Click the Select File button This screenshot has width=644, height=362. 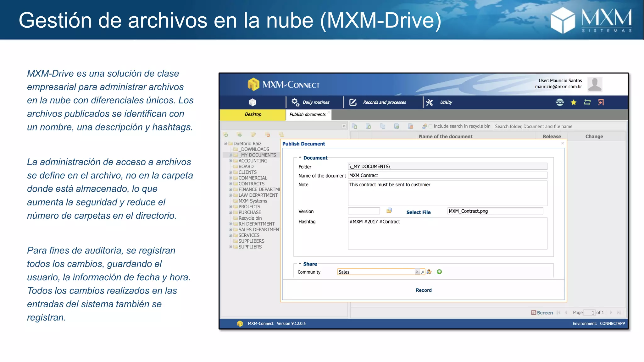pos(418,212)
